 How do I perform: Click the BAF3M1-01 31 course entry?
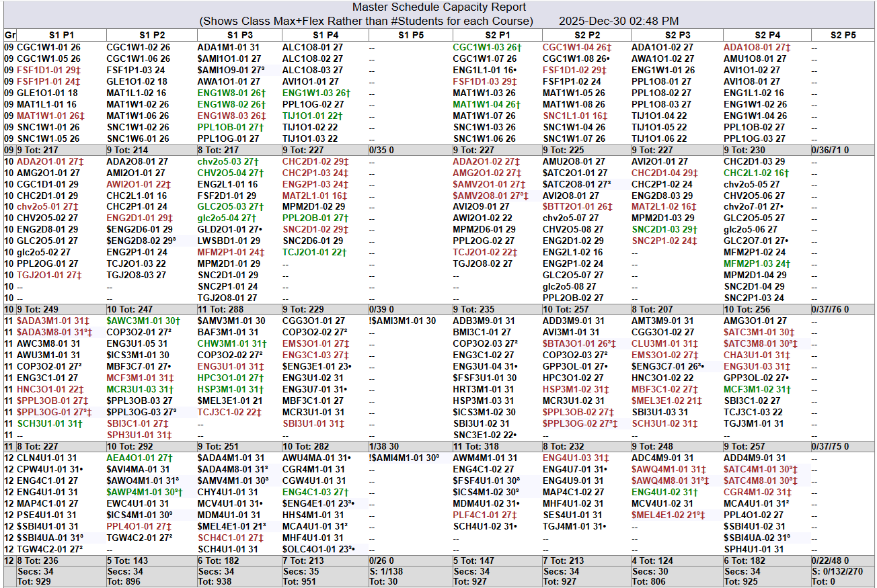[x=228, y=332]
